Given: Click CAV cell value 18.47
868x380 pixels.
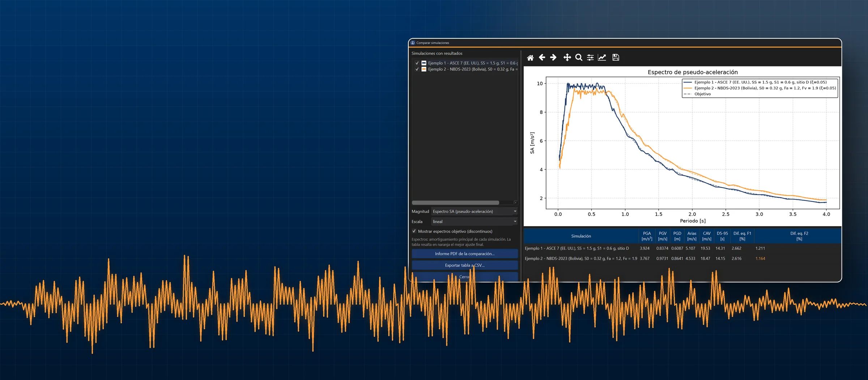Looking at the screenshot, I should click(705, 258).
